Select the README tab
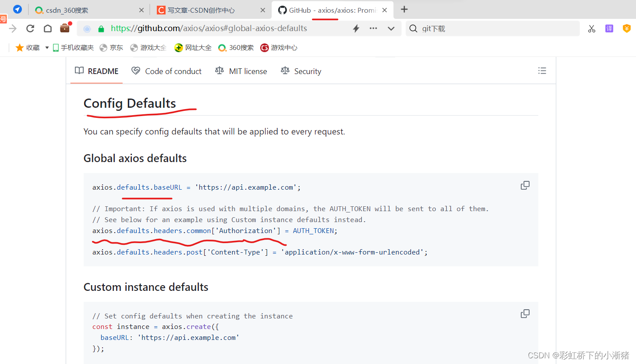This screenshot has width=636, height=364. pyautogui.click(x=97, y=71)
